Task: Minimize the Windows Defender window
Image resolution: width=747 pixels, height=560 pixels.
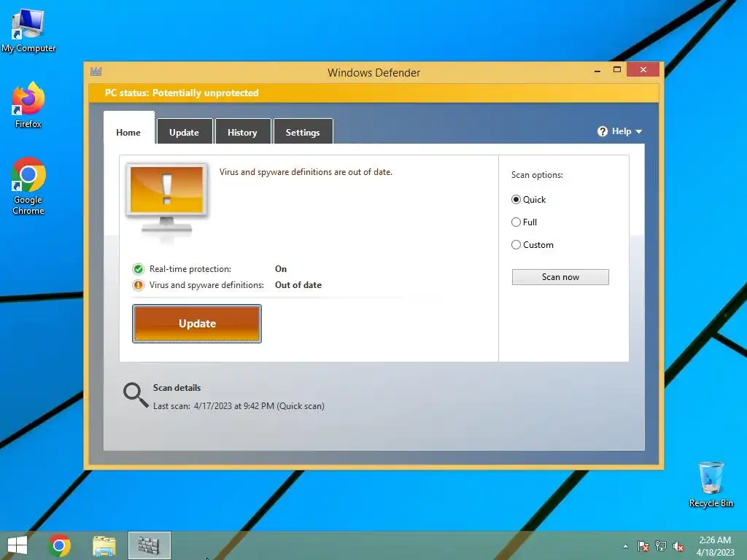Action: coord(597,71)
